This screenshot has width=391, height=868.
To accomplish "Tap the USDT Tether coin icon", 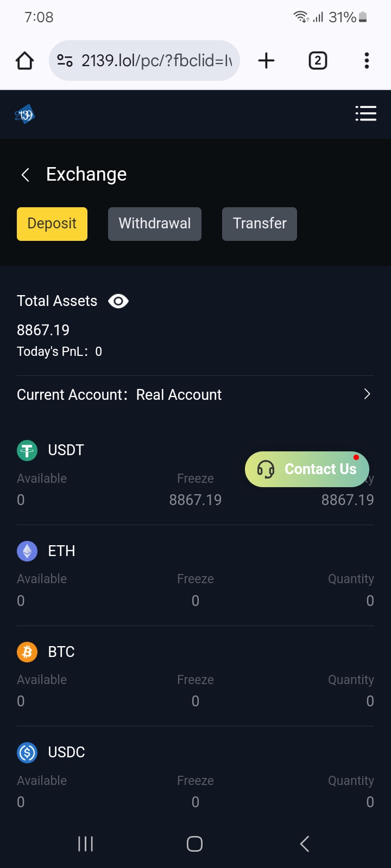I will [27, 450].
